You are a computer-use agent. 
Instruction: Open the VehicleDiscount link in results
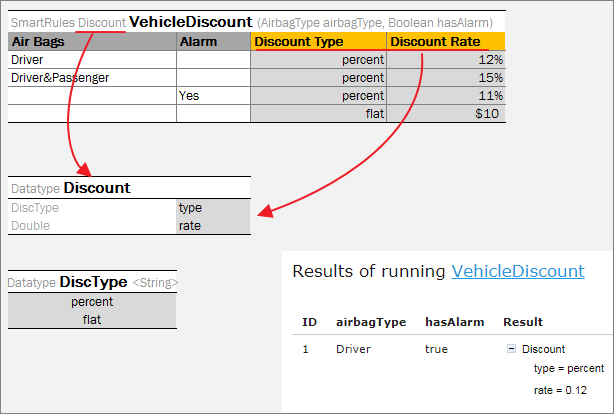[x=517, y=271]
